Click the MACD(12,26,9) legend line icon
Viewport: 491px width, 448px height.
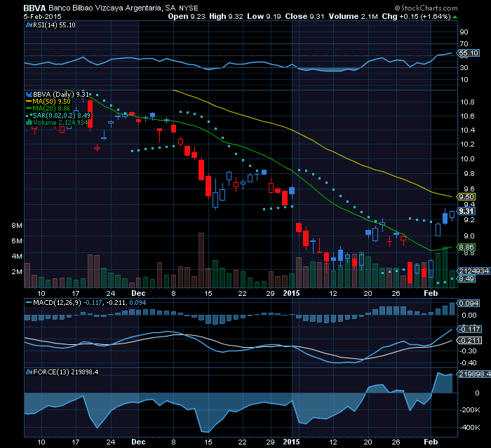pyautogui.click(x=29, y=303)
